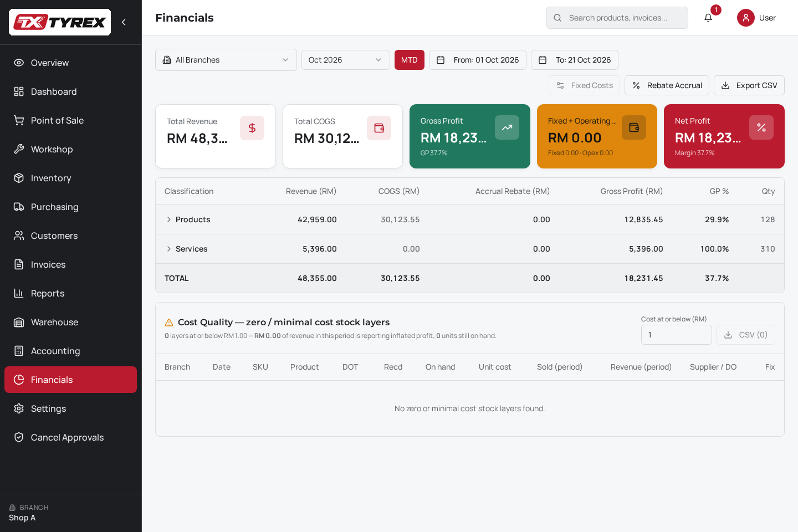
Task: Click the Total COGS wallet icon
Action: pos(379,128)
